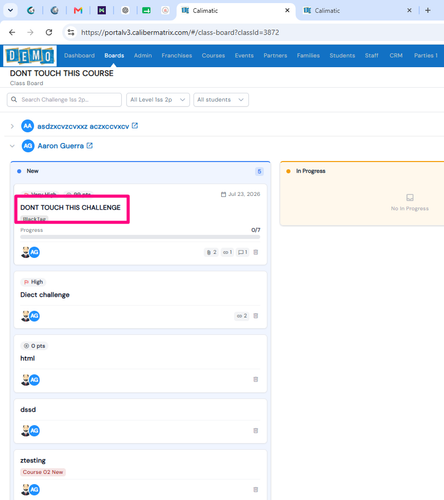
Task: Open the html challenge card
Action: point(28,358)
